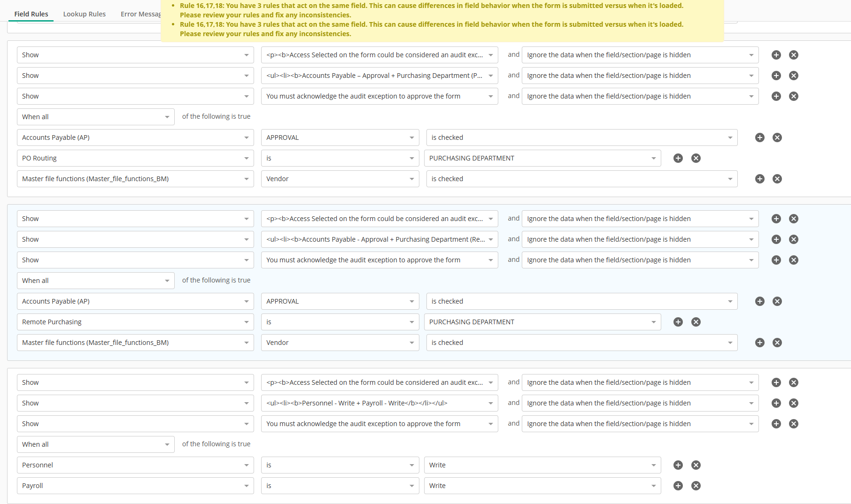This screenshot has height=504, width=851.
Task: Open the Error Messages tab
Action: pos(141,14)
